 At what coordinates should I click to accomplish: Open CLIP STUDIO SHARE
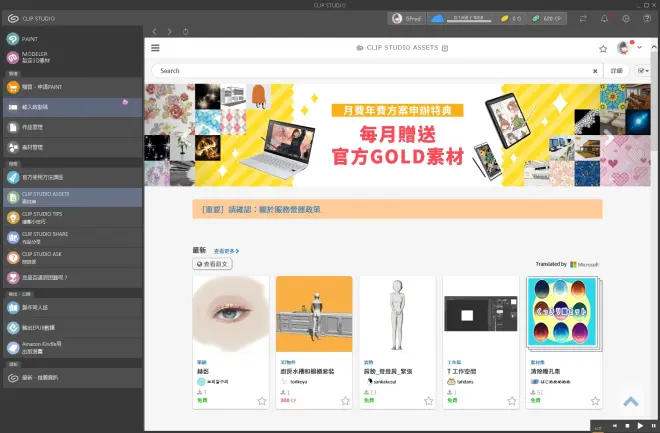tap(72, 237)
